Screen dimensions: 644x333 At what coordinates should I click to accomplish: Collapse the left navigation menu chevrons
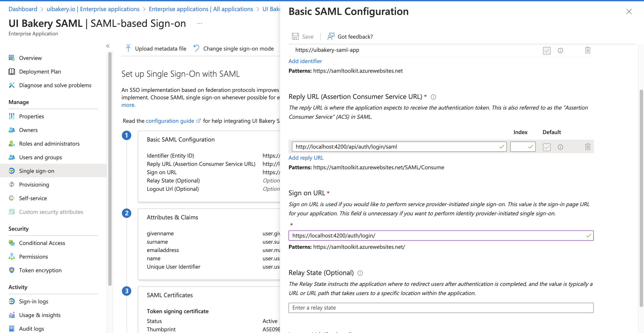point(108,46)
